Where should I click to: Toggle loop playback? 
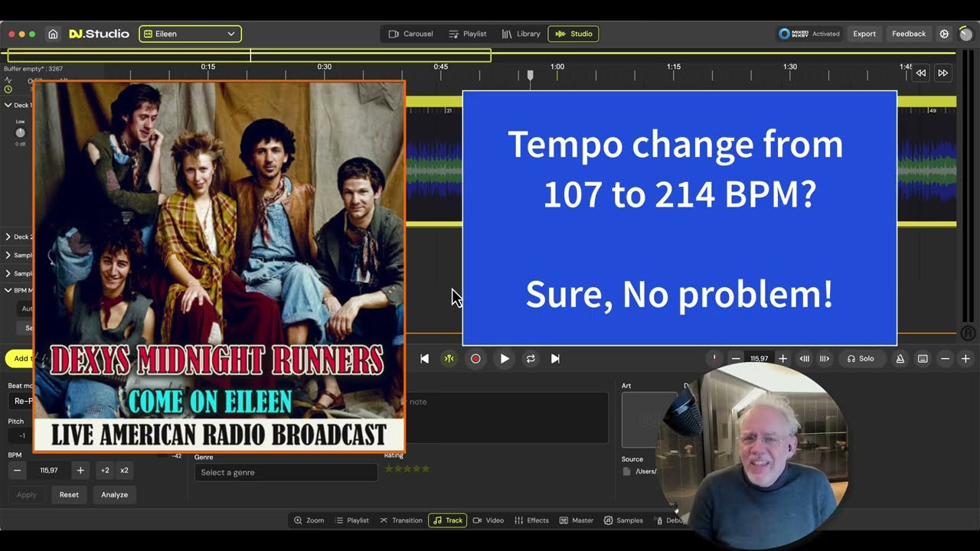[x=530, y=358]
